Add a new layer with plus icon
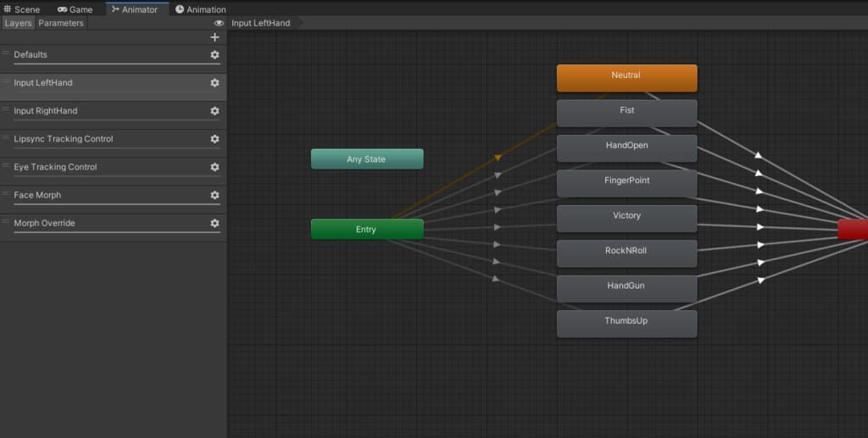Image resolution: width=868 pixels, height=438 pixels. tap(214, 37)
